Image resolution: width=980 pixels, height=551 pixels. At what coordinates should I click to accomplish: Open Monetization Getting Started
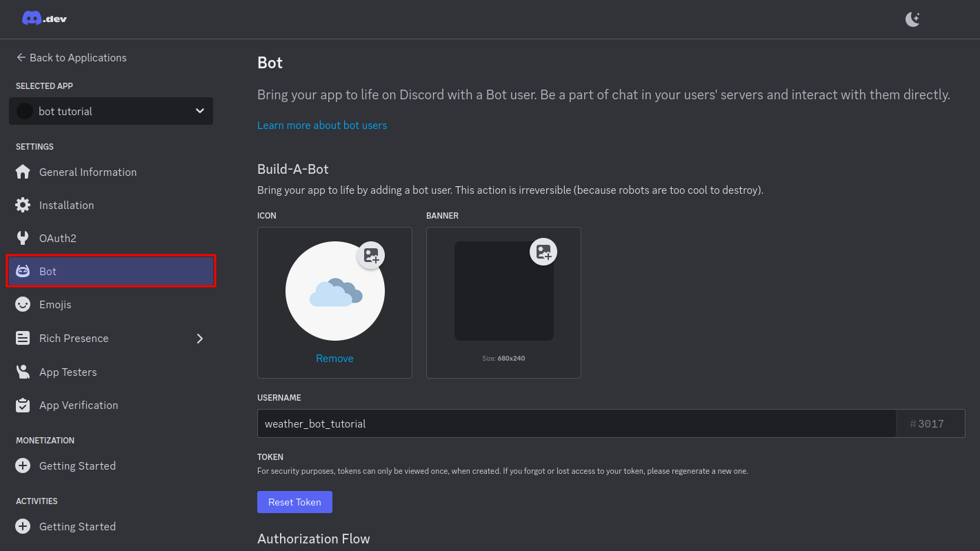(x=77, y=465)
